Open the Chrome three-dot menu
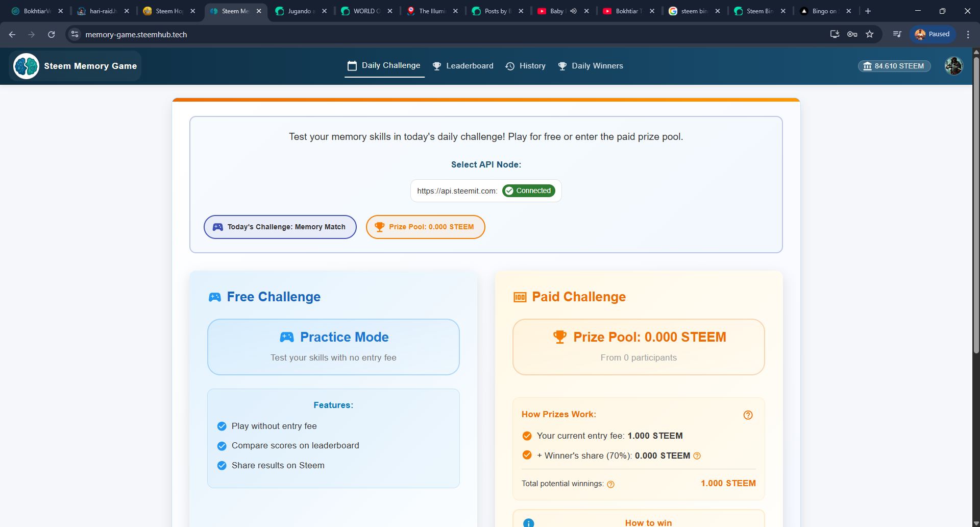 point(968,34)
